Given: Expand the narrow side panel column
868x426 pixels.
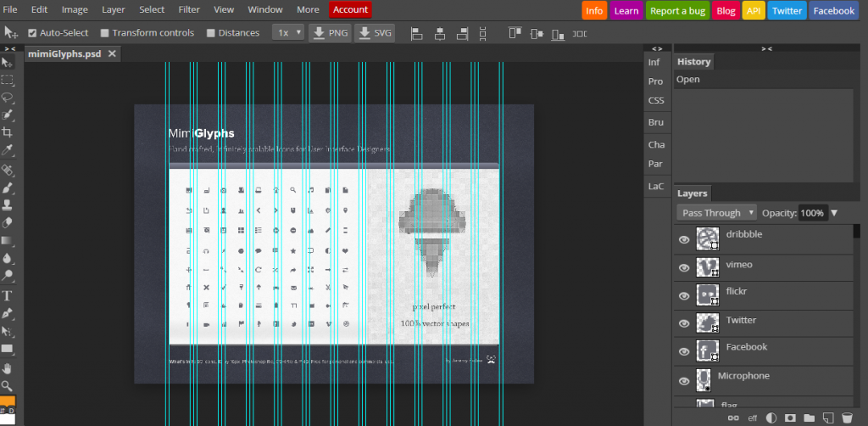Looking at the screenshot, I should coord(657,48).
